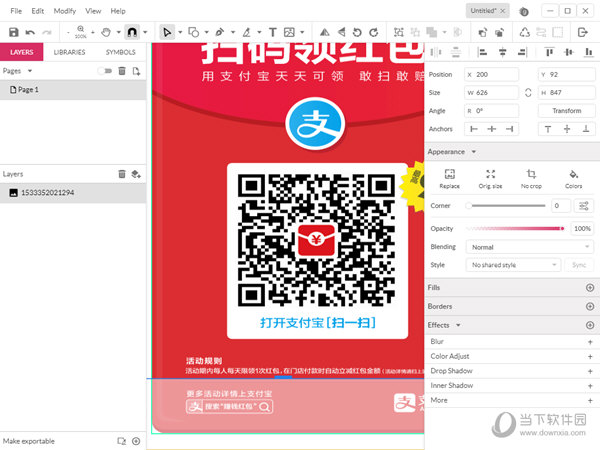This screenshot has height=450, width=600.
Task: Open the Edit menu
Action: [38, 11]
